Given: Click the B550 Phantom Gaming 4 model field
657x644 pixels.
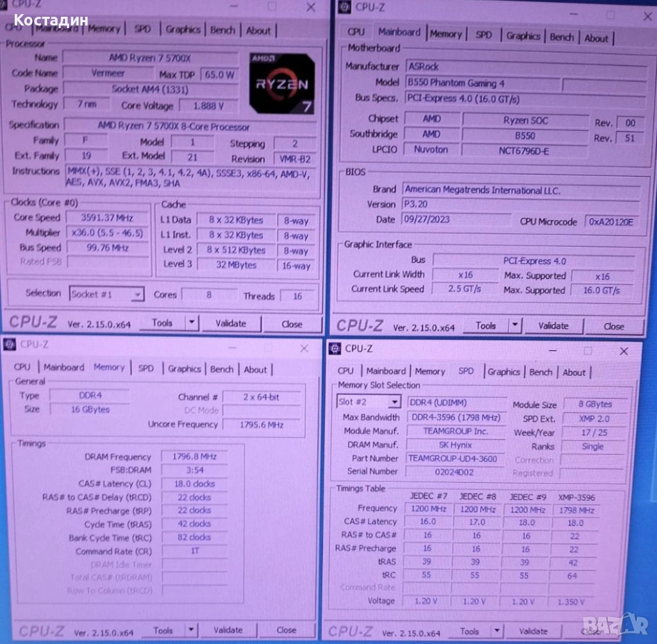Looking at the screenshot, I should 482,83.
